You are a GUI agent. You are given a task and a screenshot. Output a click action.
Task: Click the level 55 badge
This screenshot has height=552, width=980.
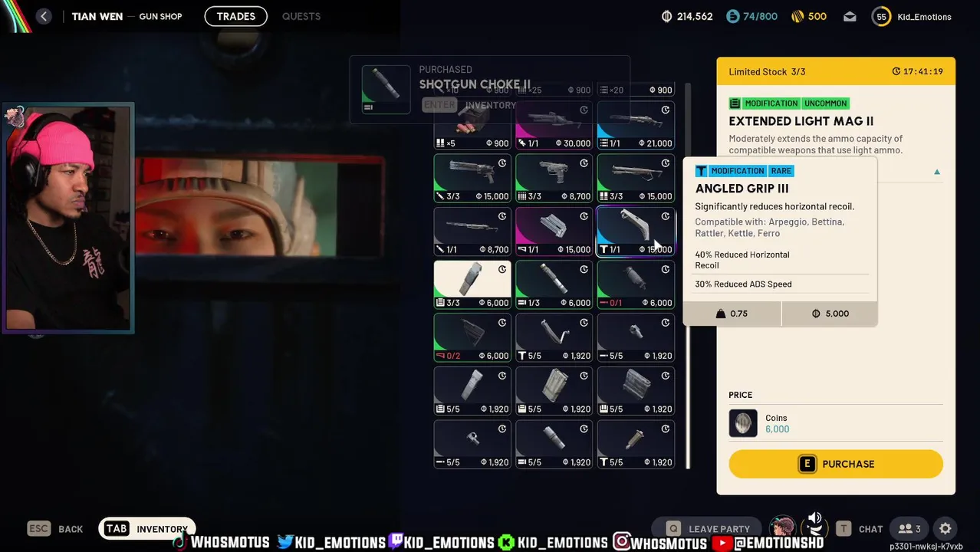point(881,16)
